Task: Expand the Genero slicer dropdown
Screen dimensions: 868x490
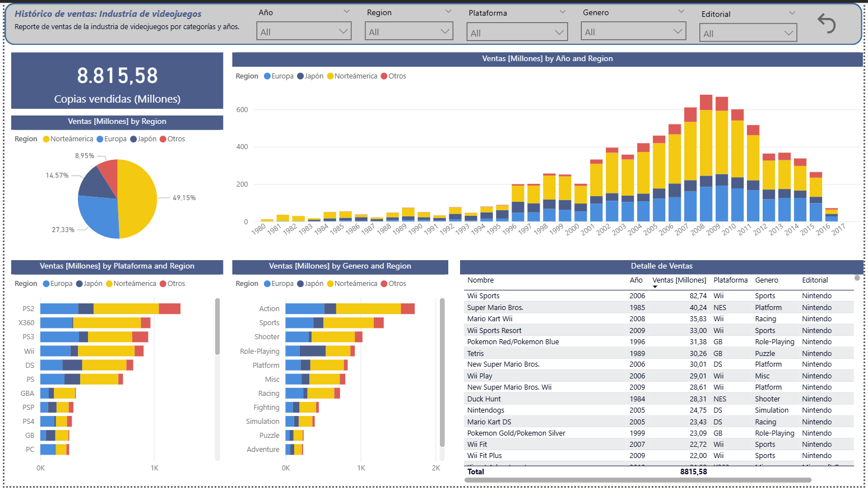Action: [633, 31]
